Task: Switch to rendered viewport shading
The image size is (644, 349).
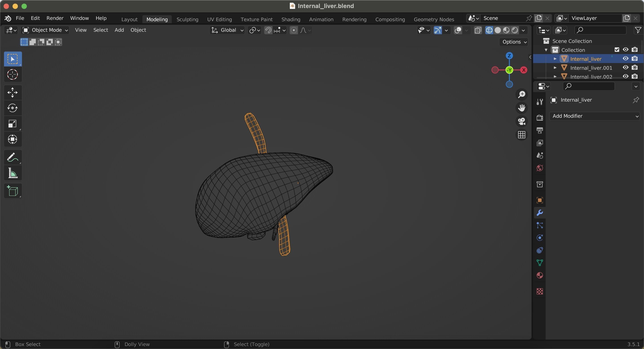Action: [515, 30]
